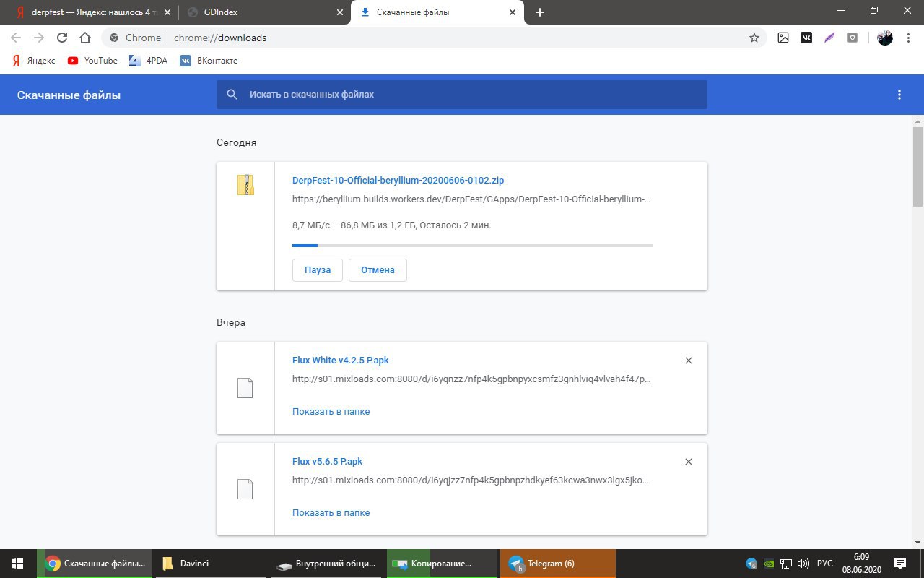924x578 pixels.
Task: Focus the search downloads field
Action: (462, 95)
